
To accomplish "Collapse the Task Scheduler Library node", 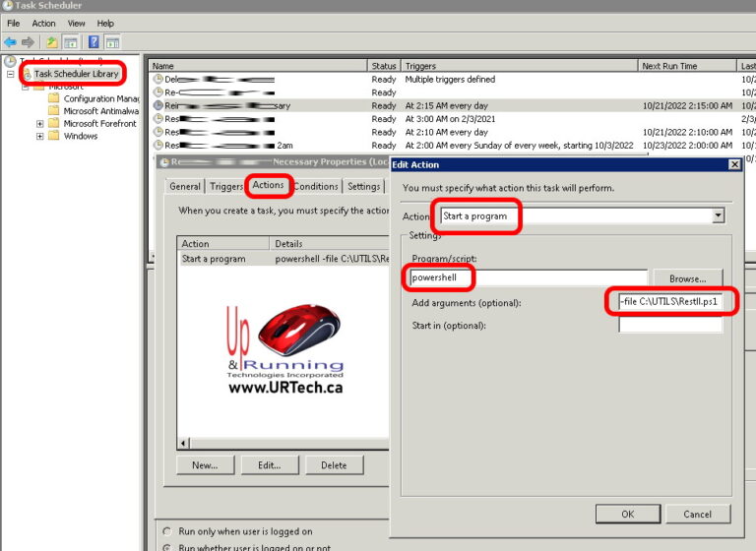I will 10,74.
